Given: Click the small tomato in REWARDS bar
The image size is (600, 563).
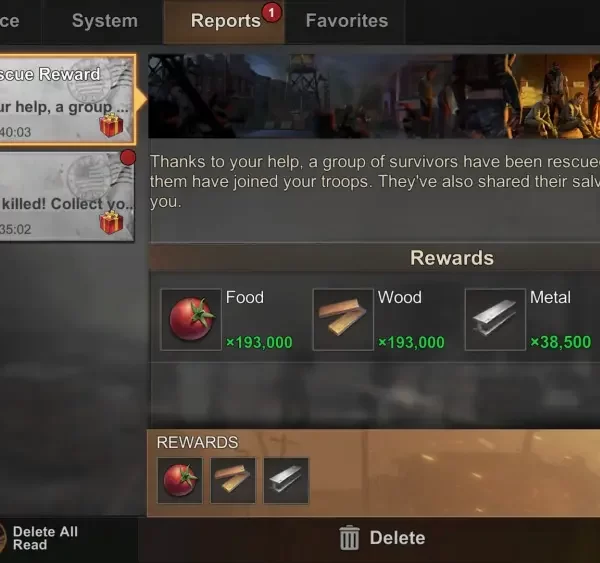Looking at the screenshot, I should click(180, 480).
